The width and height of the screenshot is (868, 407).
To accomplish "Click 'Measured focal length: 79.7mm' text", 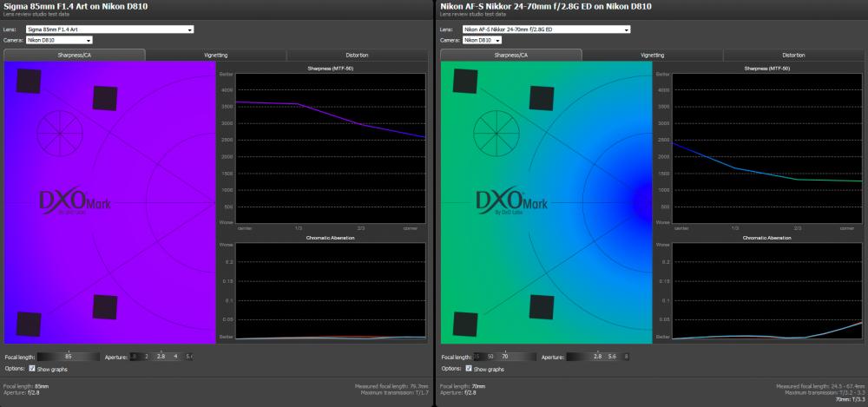I will pos(391,386).
